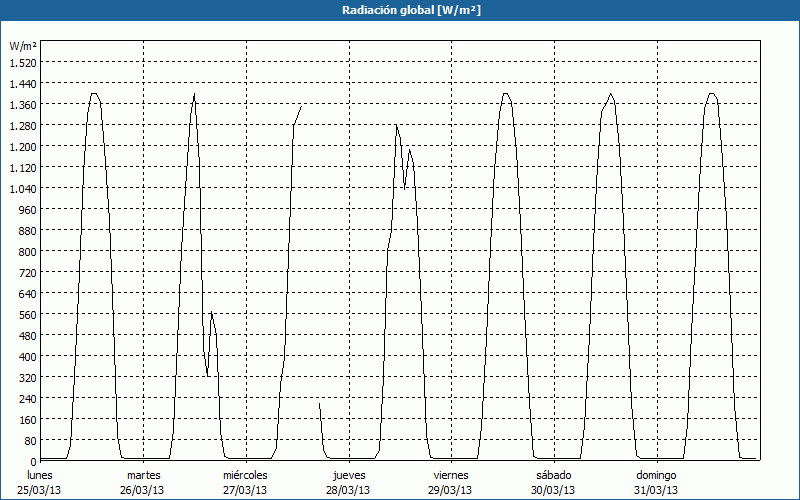This screenshot has width=800, height=500.
Task: Select the 28/03/13 date label
Action: pyautogui.click(x=348, y=490)
